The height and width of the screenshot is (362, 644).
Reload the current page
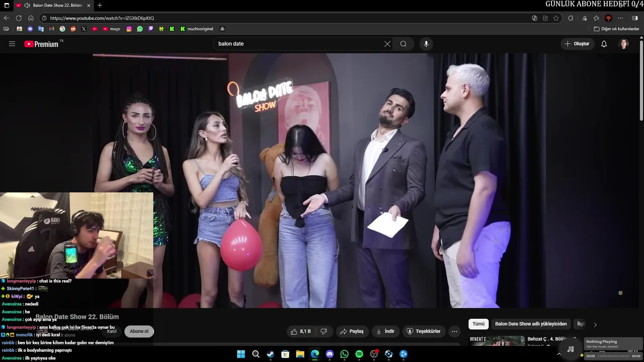point(19,18)
